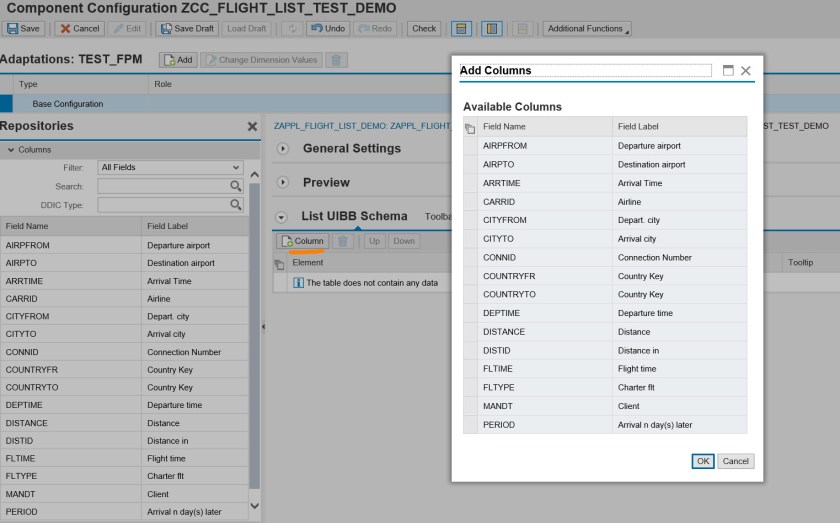Click the Save icon button
Viewport: 840px width, 523px height.
point(24,29)
